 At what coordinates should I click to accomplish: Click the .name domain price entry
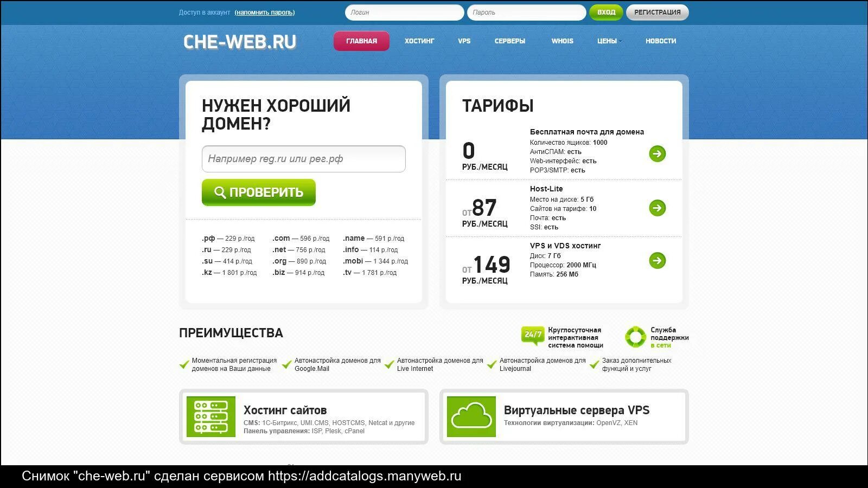click(x=374, y=239)
